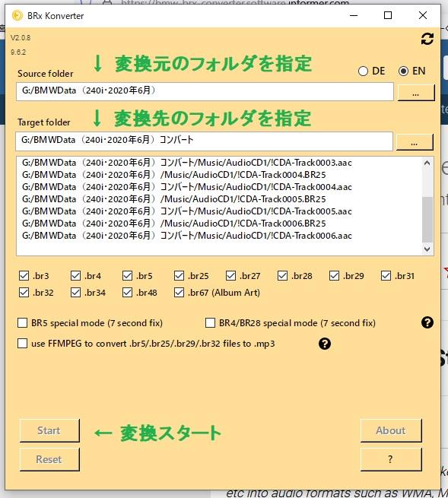
Task: Browse for the Source folder
Action: [416, 93]
